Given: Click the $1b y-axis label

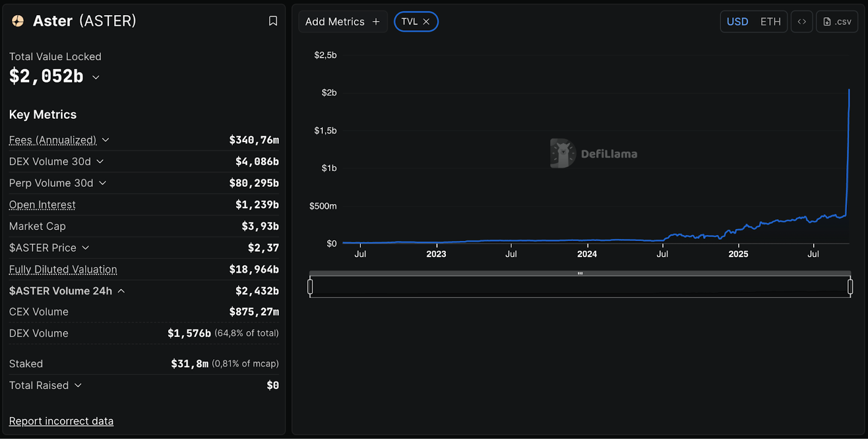Looking at the screenshot, I should 329,168.
